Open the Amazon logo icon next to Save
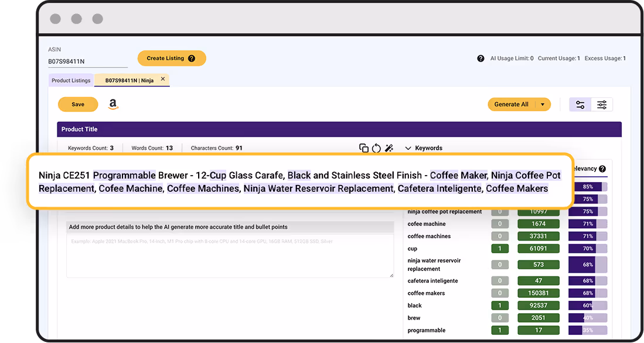Image resolution: width=644 pixels, height=343 pixels. (113, 104)
